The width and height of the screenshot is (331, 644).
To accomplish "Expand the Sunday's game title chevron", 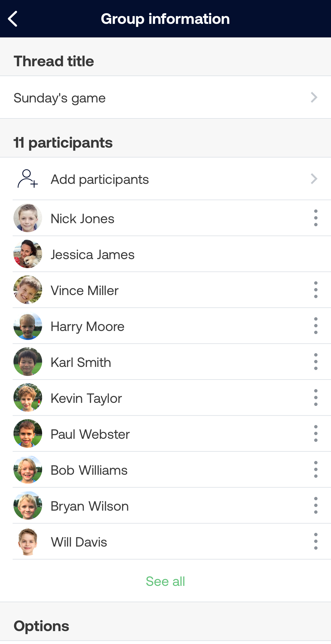I will coord(314,97).
